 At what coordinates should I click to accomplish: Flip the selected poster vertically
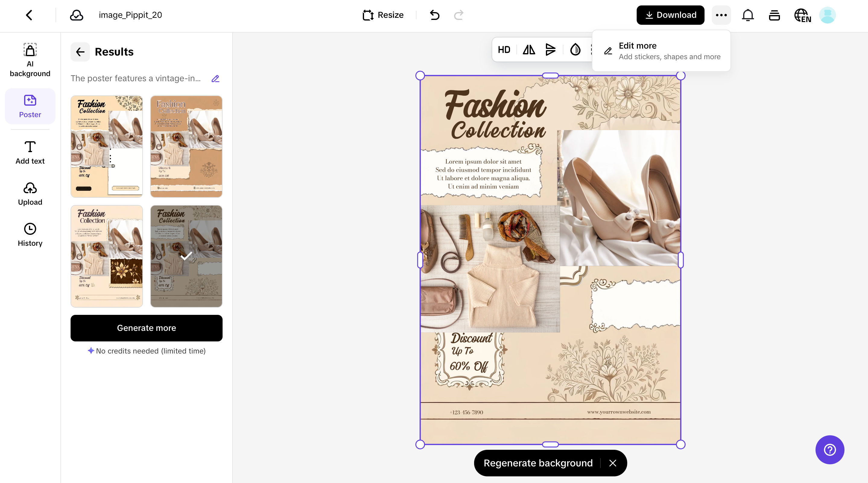click(551, 50)
